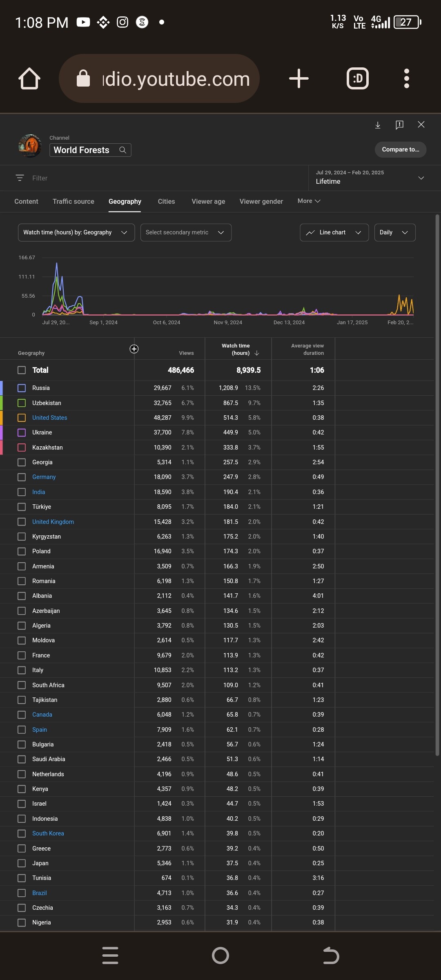Screen dimensions: 441x980
Task: Switch to the Viewer age tab
Action: coord(208,201)
